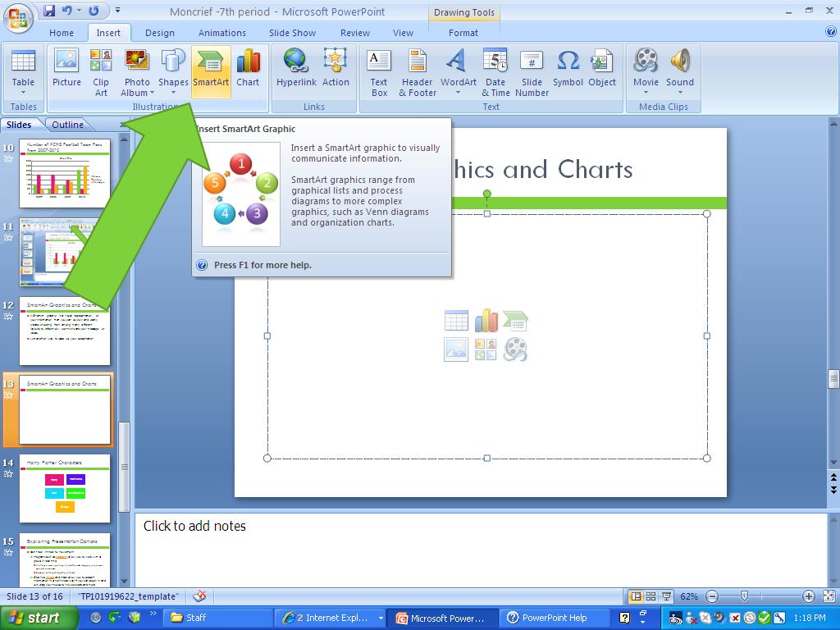The width and height of the screenshot is (840, 630).
Task: Click the 62% zoom level
Action: coord(689,596)
